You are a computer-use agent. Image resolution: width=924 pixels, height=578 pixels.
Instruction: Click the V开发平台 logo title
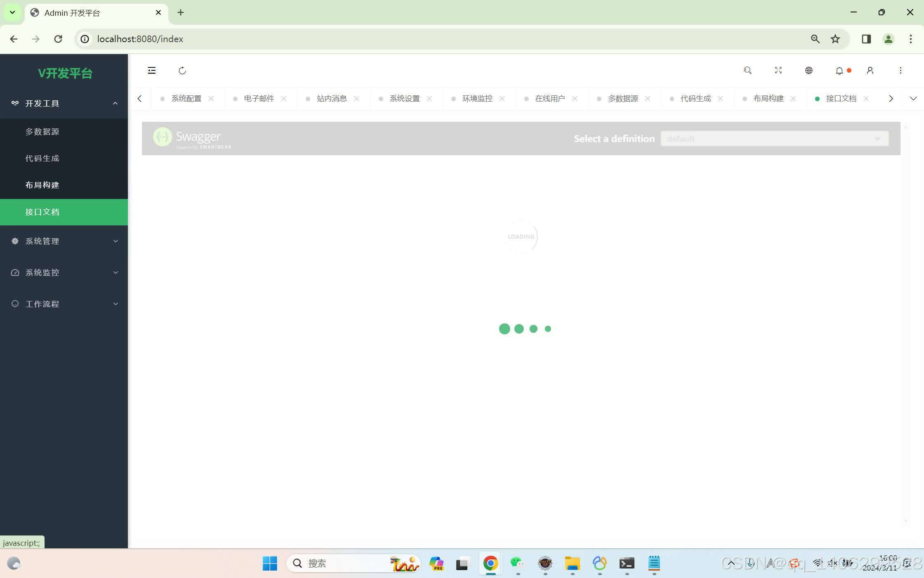(x=65, y=73)
